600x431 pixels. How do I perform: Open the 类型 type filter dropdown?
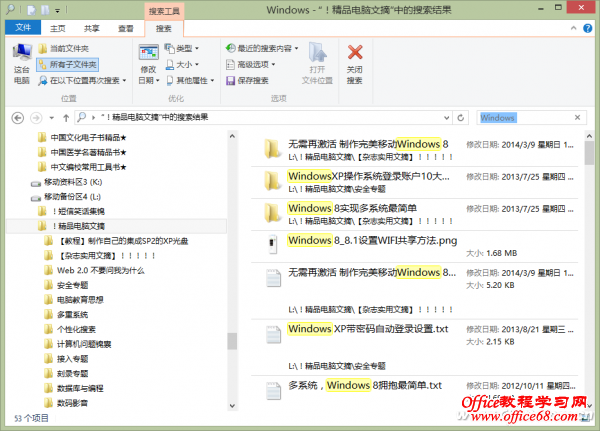[182, 48]
